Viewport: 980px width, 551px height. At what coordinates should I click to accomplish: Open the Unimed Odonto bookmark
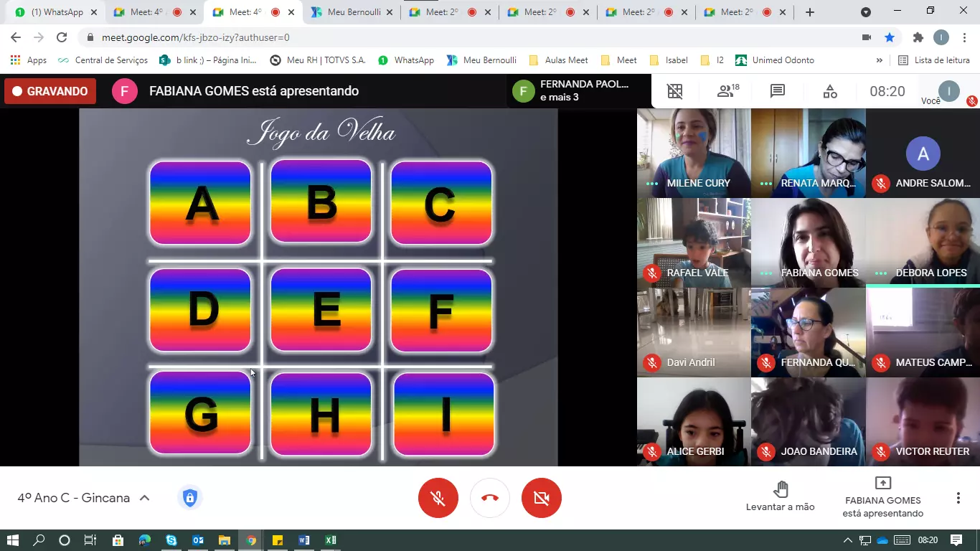[775, 60]
